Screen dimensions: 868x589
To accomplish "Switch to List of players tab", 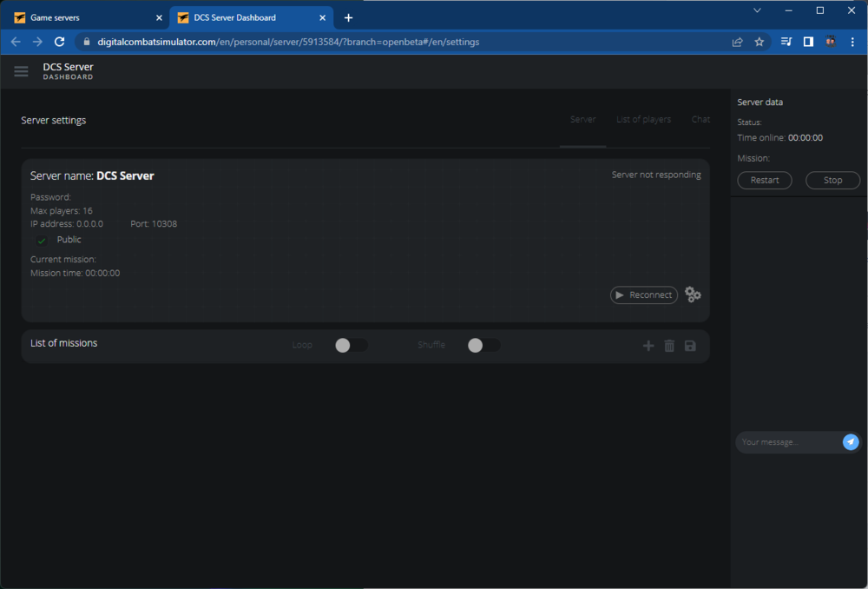I will pos(643,119).
